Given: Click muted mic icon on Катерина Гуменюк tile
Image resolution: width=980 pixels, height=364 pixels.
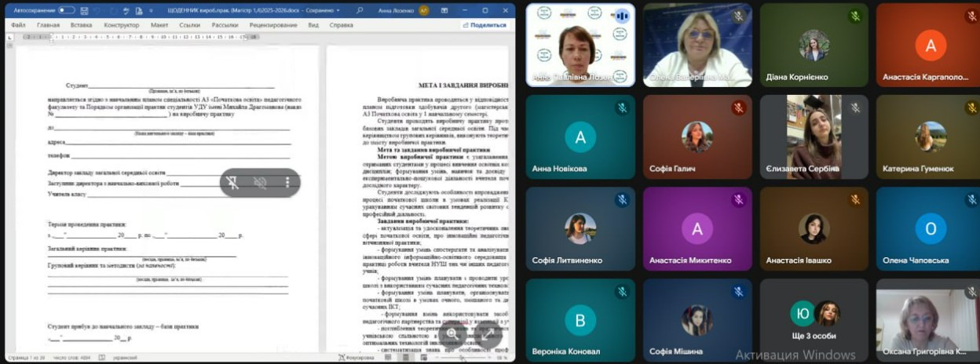Looking at the screenshot, I should (972, 108).
